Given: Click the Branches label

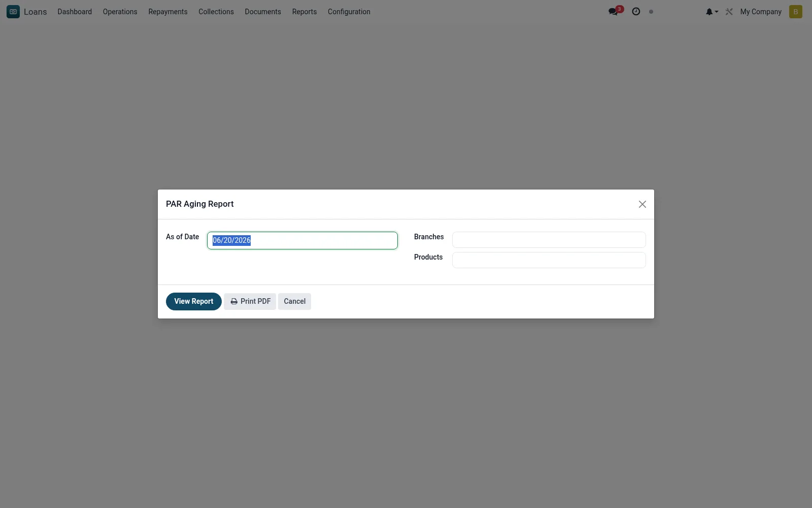Looking at the screenshot, I should [x=429, y=237].
